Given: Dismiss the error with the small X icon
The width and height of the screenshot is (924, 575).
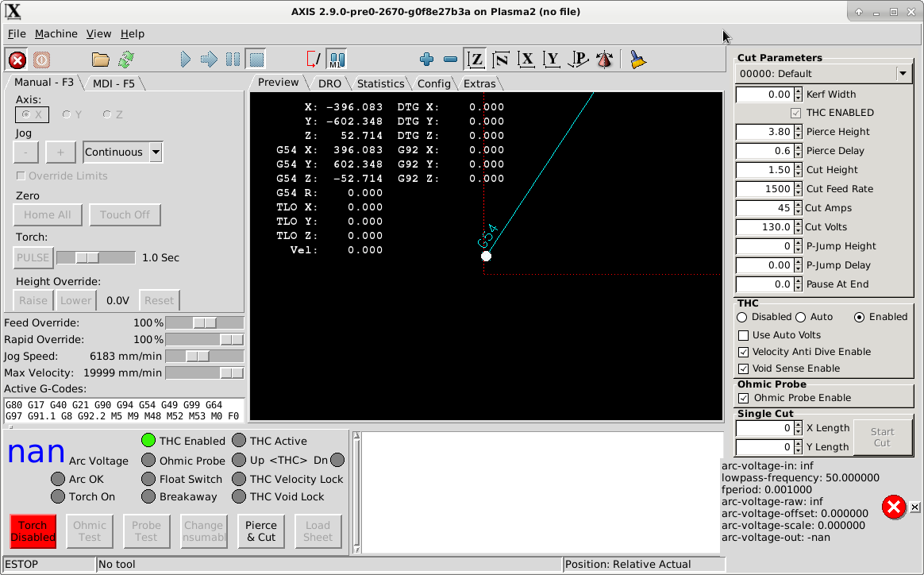Looking at the screenshot, I should (x=914, y=507).
